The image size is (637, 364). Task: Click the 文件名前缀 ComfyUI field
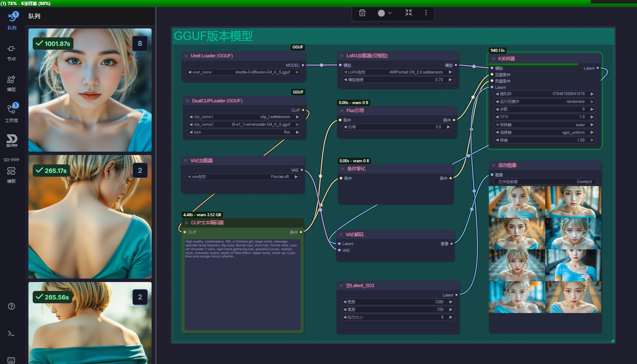tap(545, 182)
